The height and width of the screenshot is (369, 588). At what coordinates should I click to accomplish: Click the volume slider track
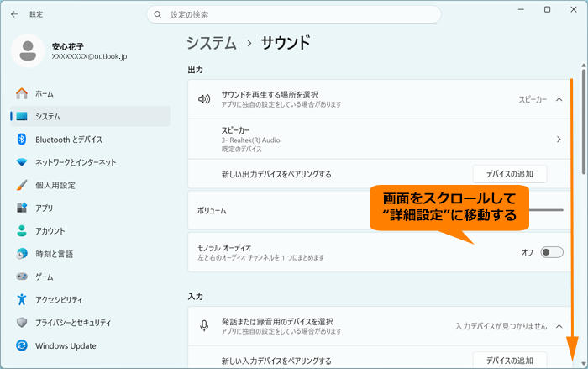tap(546, 210)
